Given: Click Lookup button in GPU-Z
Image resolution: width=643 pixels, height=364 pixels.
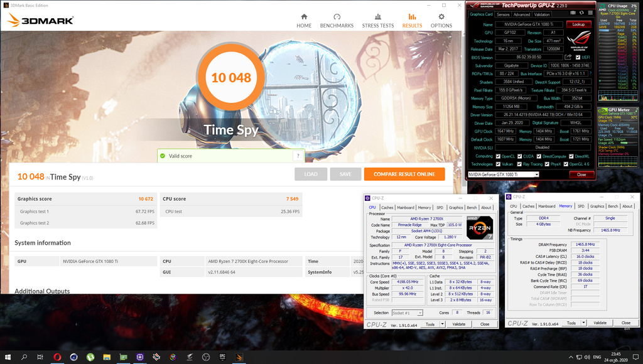Looking at the screenshot, I should 578,24.
